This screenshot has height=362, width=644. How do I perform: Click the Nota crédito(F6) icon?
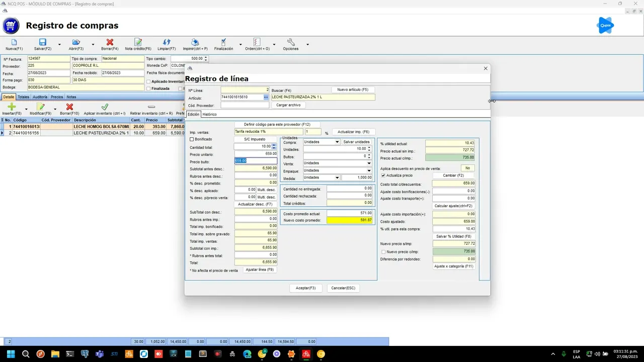click(x=138, y=42)
